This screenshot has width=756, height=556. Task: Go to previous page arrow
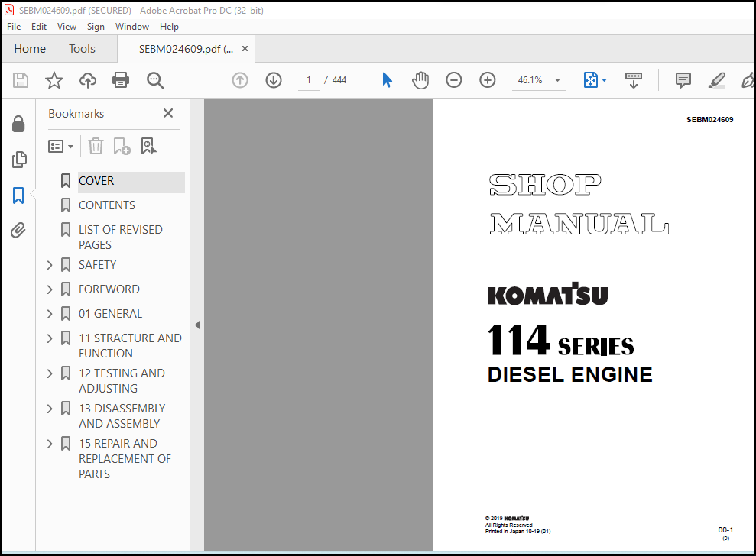pyautogui.click(x=240, y=80)
